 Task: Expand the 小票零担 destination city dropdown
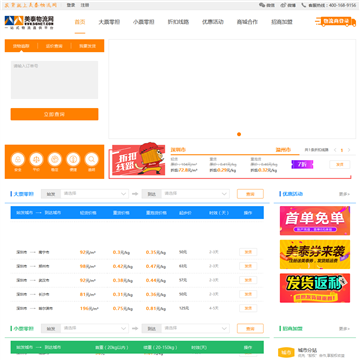(195, 328)
